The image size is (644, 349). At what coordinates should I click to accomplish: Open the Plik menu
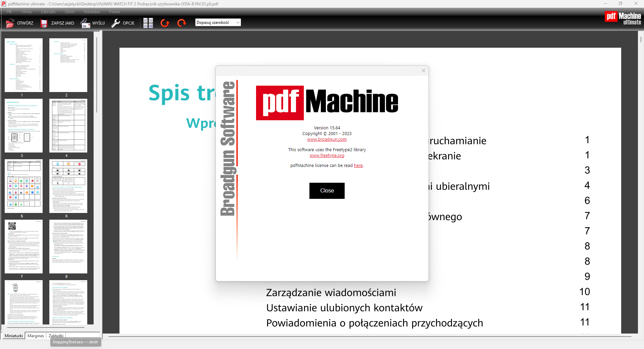9,12
